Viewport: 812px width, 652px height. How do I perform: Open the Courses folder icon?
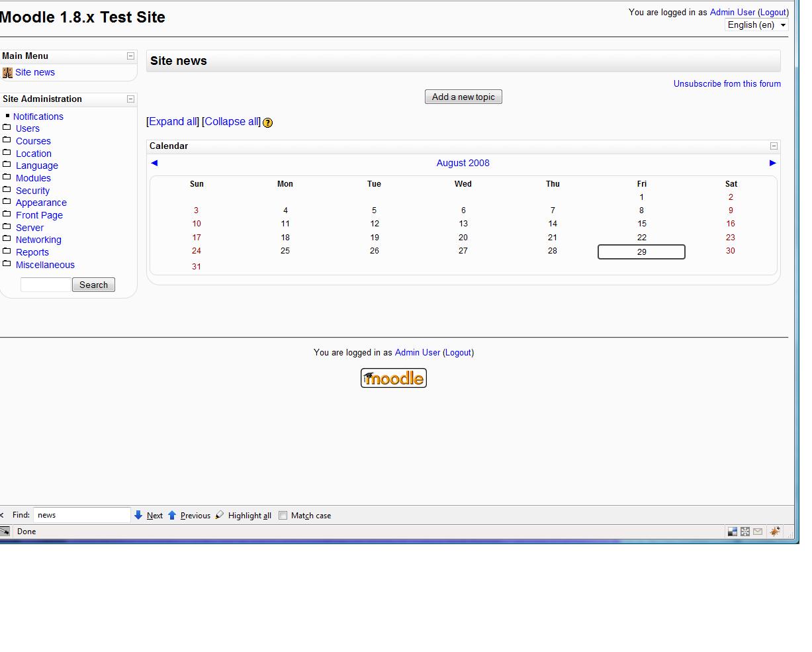click(7, 140)
